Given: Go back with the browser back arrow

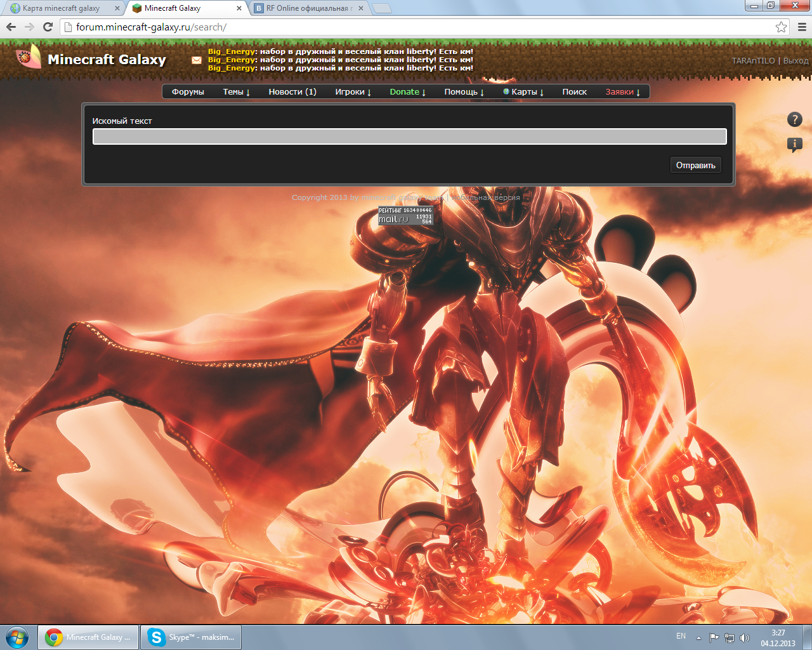Looking at the screenshot, I should tap(11, 27).
